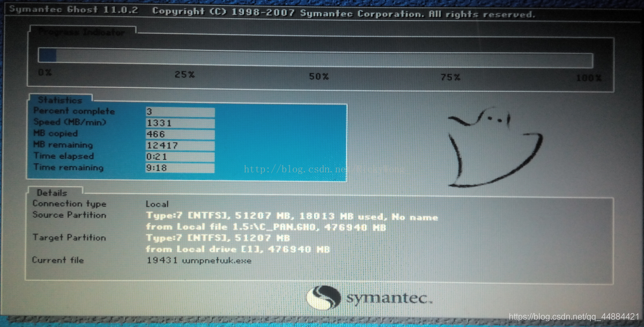Click target line Type:7 [NTFS], 51207 MB
Screen dimensions: 644x327
[218, 238]
